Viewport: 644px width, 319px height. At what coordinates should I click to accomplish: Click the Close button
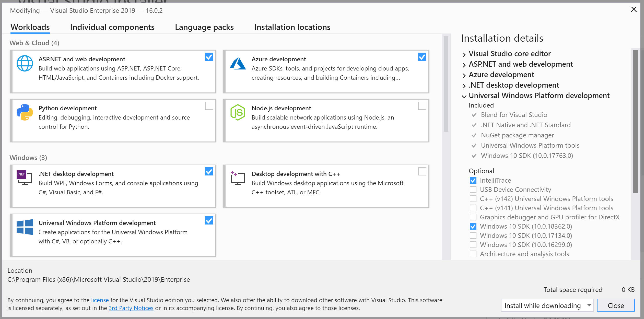click(x=616, y=305)
